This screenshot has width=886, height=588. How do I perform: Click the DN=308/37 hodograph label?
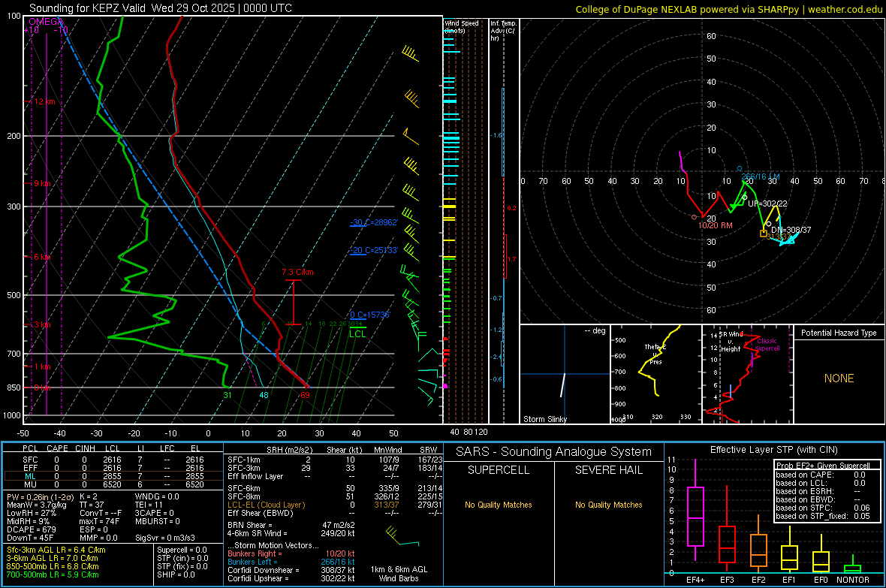click(791, 230)
